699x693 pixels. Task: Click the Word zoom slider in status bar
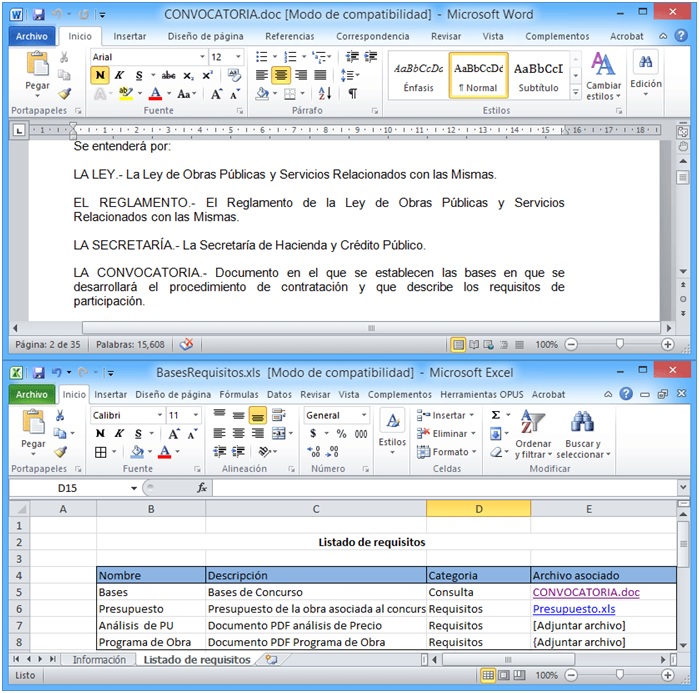click(619, 344)
